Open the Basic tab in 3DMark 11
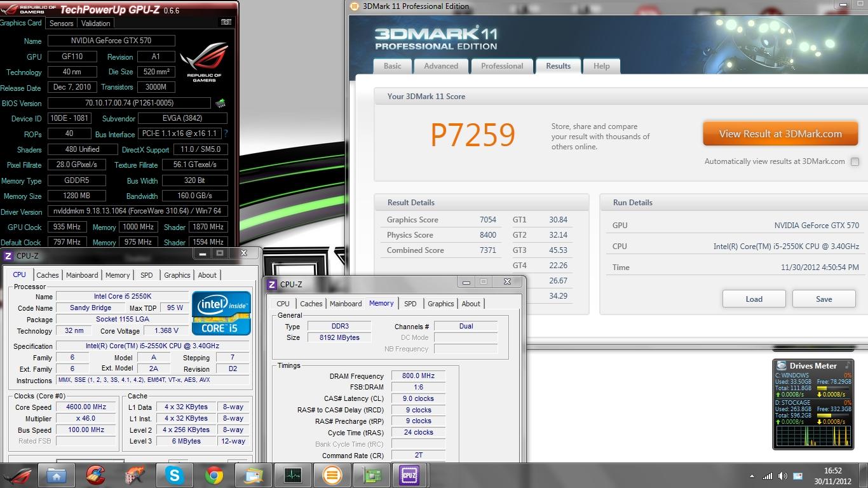 393,66
